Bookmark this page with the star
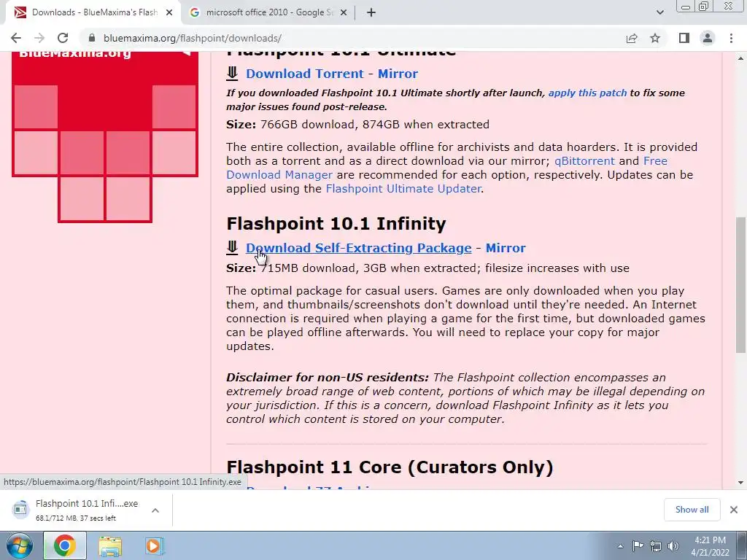The width and height of the screenshot is (747, 560). (655, 38)
